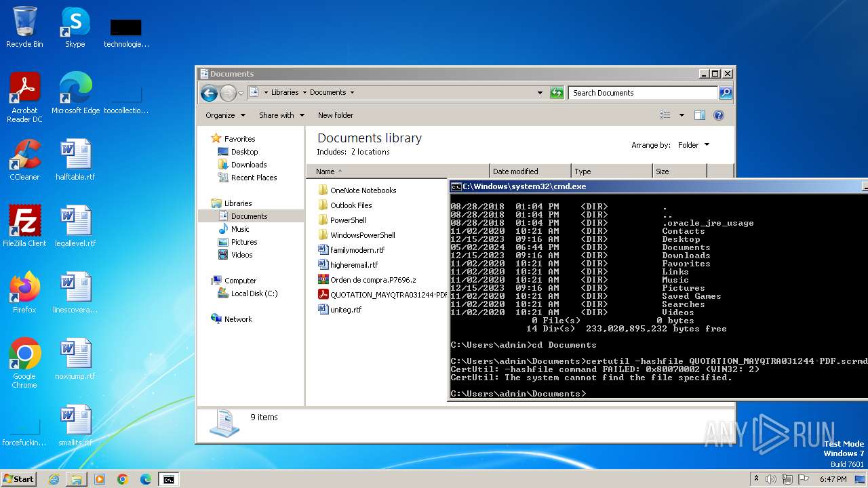This screenshot has width=868, height=488.
Task: Open the Libraries breadcrumb dropdown arrow
Action: (304, 93)
